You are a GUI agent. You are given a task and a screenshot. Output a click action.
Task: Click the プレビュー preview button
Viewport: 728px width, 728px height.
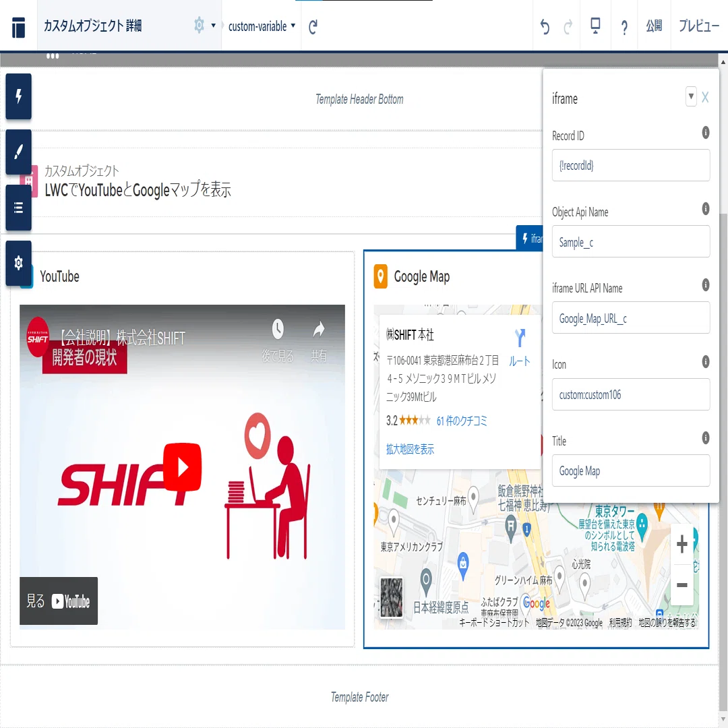[x=699, y=26]
